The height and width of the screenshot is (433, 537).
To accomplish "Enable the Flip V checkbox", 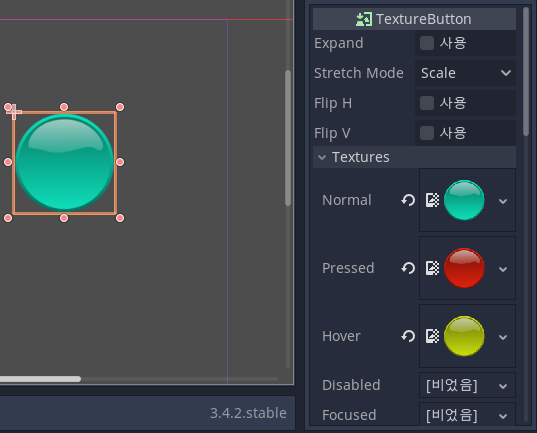I will (x=427, y=133).
